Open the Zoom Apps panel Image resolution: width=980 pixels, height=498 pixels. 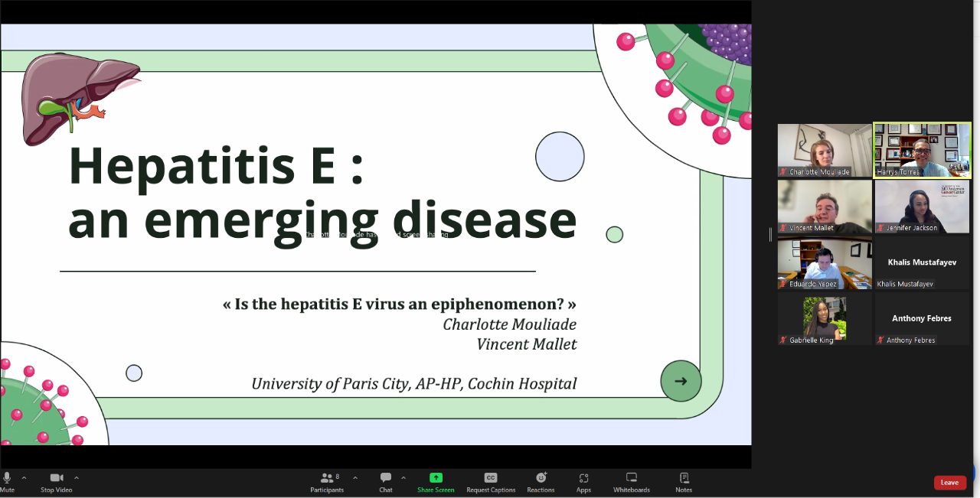click(583, 482)
